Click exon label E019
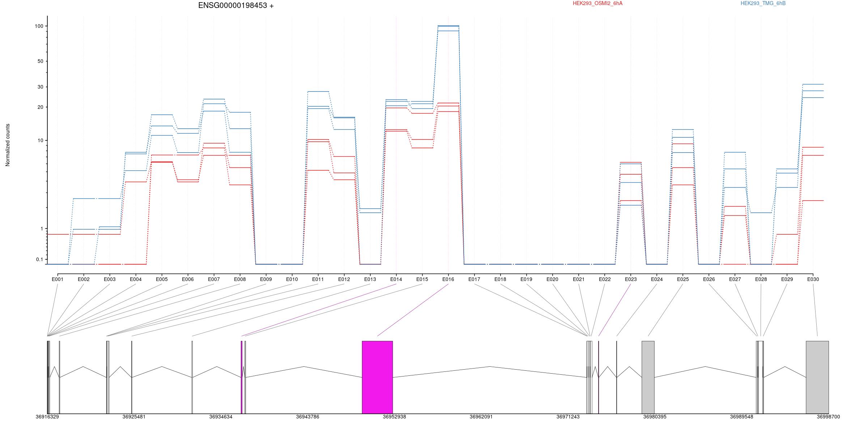The width and height of the screenshot is (868, 434). [x=526, y=279]
